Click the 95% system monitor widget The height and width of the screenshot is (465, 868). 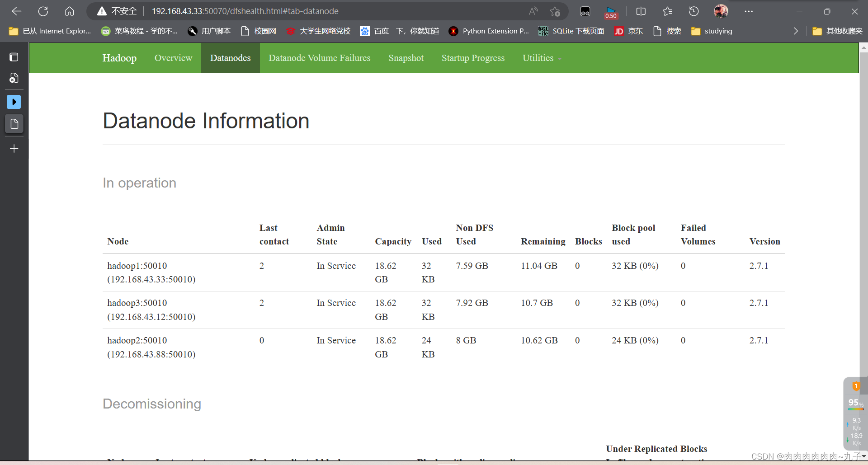tap(855, 413)
